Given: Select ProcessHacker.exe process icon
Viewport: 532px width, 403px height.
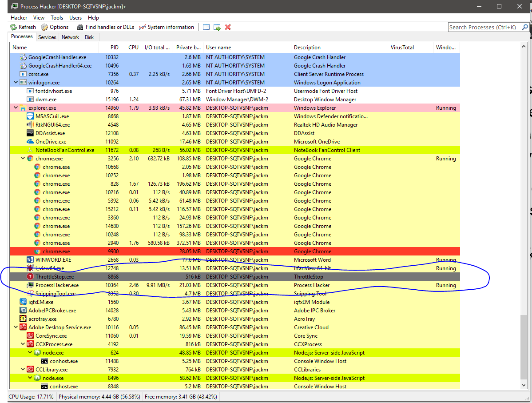Looking at the screenshot, I should (x=30, y=285).
